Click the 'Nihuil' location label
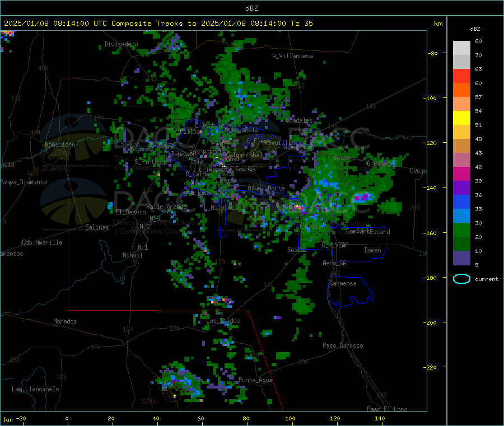 (133, 255)
